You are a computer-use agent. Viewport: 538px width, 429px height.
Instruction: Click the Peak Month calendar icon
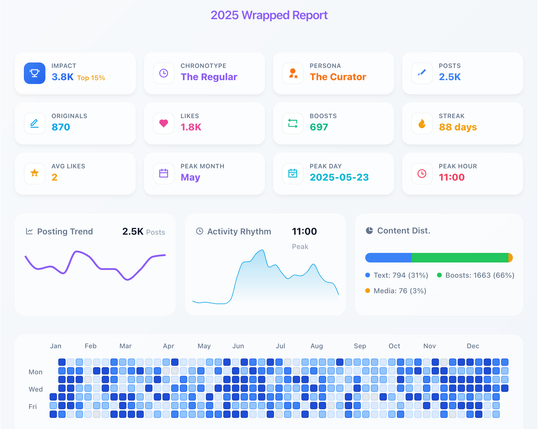point(164,173)
